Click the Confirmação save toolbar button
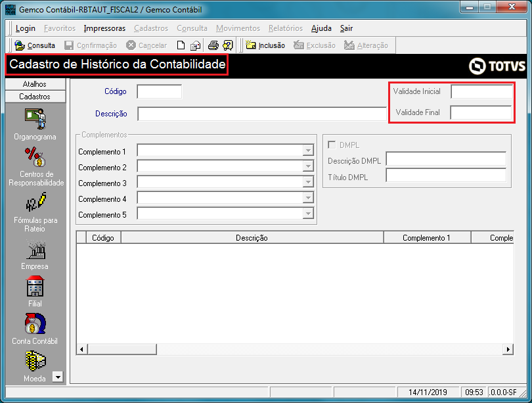Screen dimensions: 532x403 pos(91,45)
